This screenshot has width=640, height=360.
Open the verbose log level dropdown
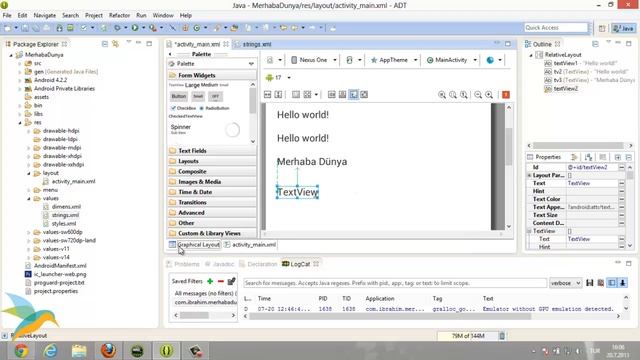pos(565,283)
